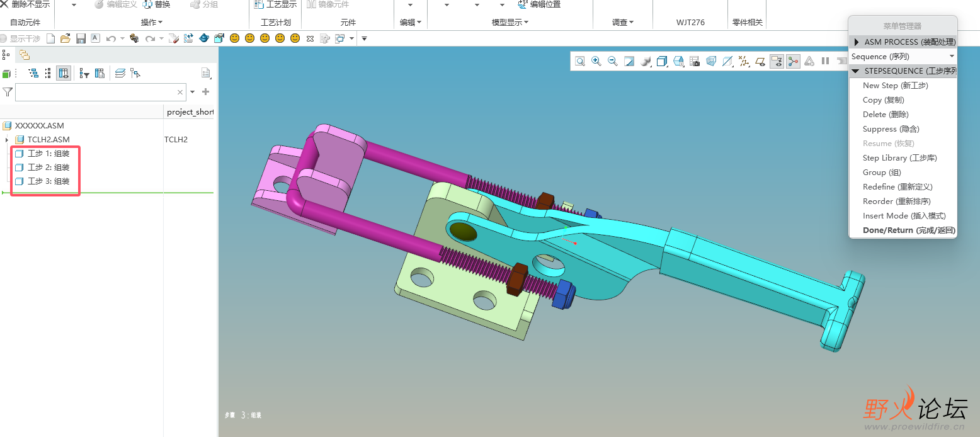980x437 pixels.
Task: Click the pause simulation icon
Action: click(x=825, y=61)
